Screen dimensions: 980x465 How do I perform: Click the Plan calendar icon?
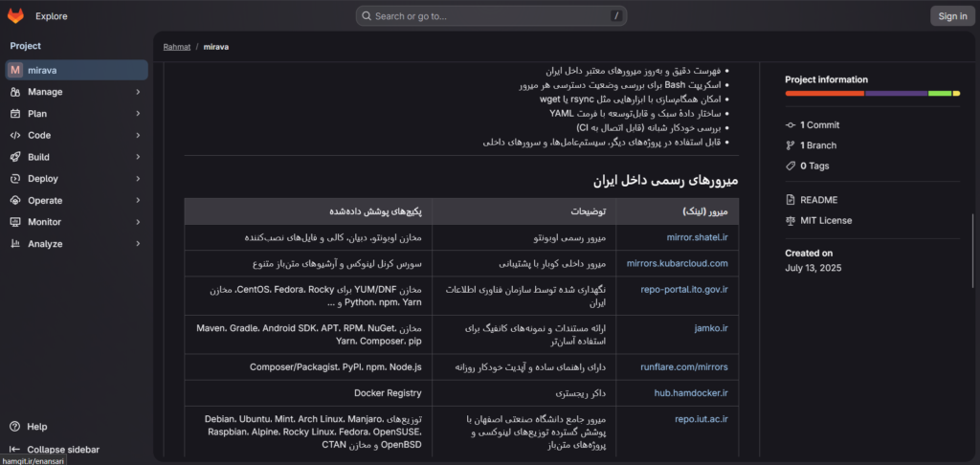point(15,114)
